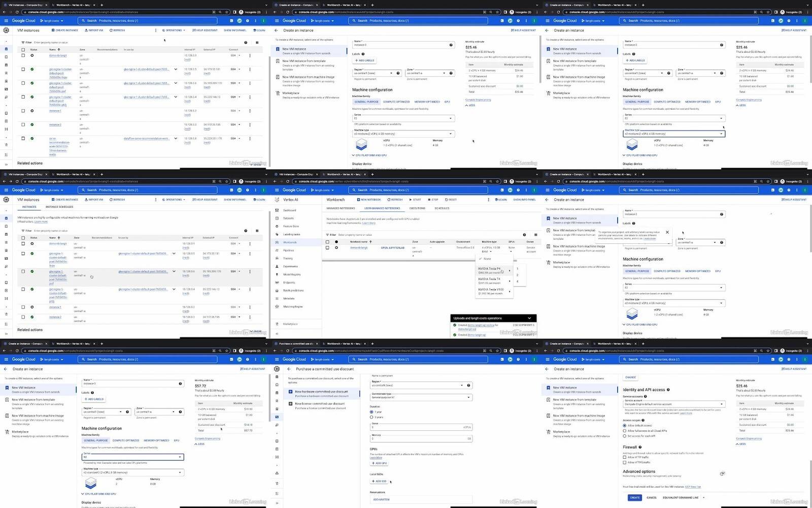
Task: Click help icon next to Firewall heading
Action: [x=641, y=447]
